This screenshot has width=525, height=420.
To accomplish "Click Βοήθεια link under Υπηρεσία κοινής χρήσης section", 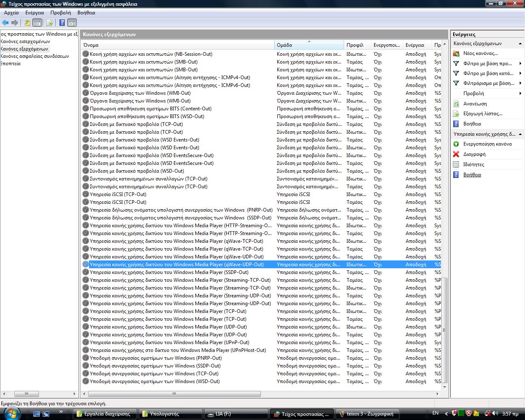I will pyautogui.click(x=472, y=175).
